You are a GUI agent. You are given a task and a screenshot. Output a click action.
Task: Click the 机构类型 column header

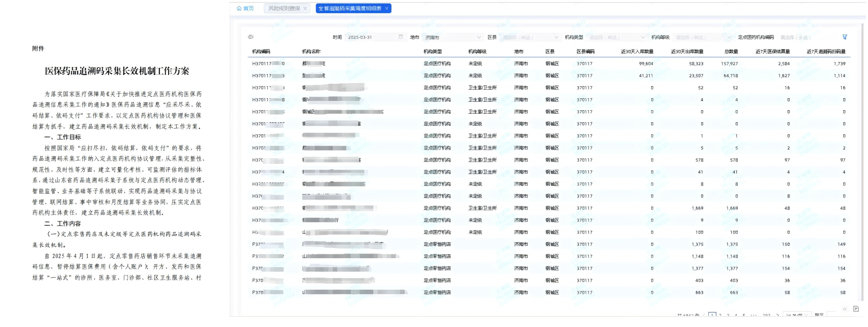[433, 51]
